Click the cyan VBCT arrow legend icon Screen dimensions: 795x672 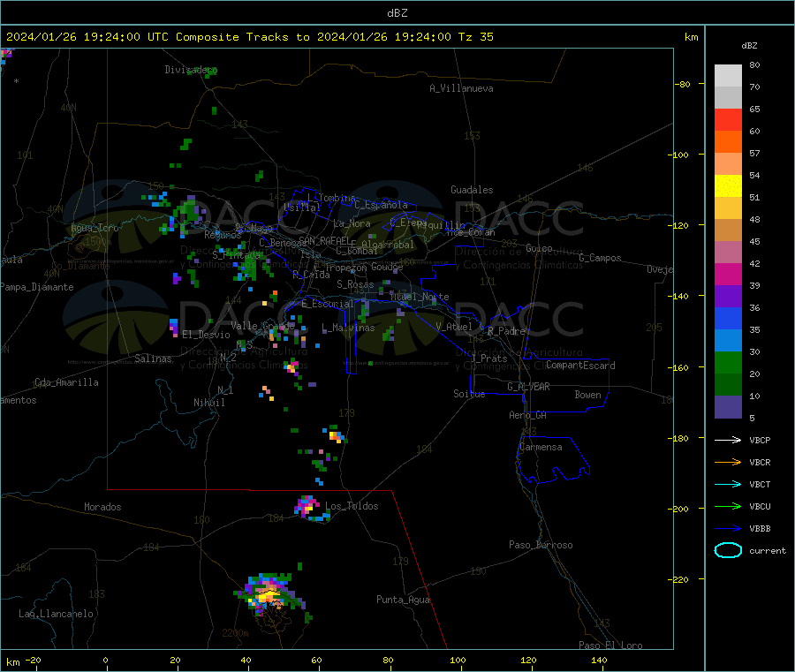[728, 485]
